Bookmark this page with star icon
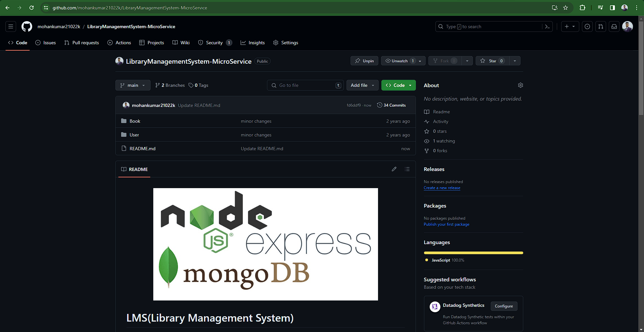The width and height of the screenshot is (644, 332). pyautogui.click(x=566, y=8)
